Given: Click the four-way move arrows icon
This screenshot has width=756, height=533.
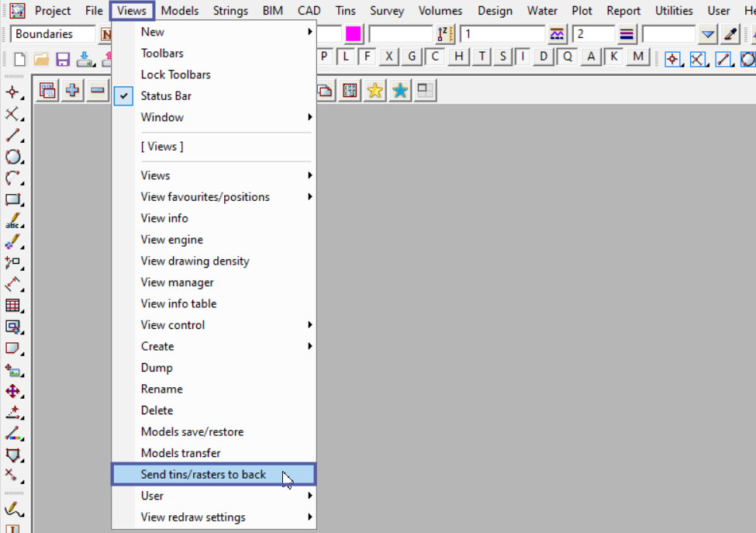Looking at the screenshot, I should point(12,391).
